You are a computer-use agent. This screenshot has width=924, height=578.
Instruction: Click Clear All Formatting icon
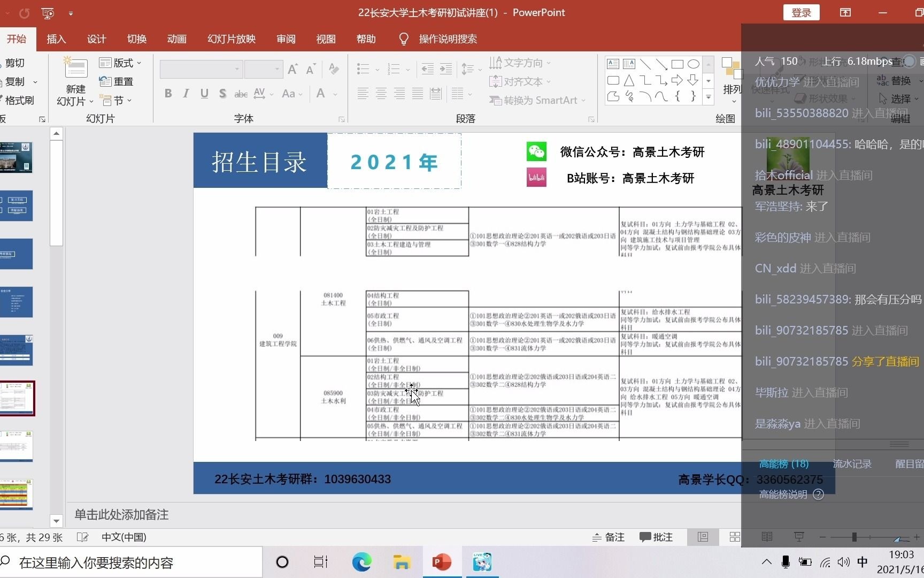click(x=334, y=69)
